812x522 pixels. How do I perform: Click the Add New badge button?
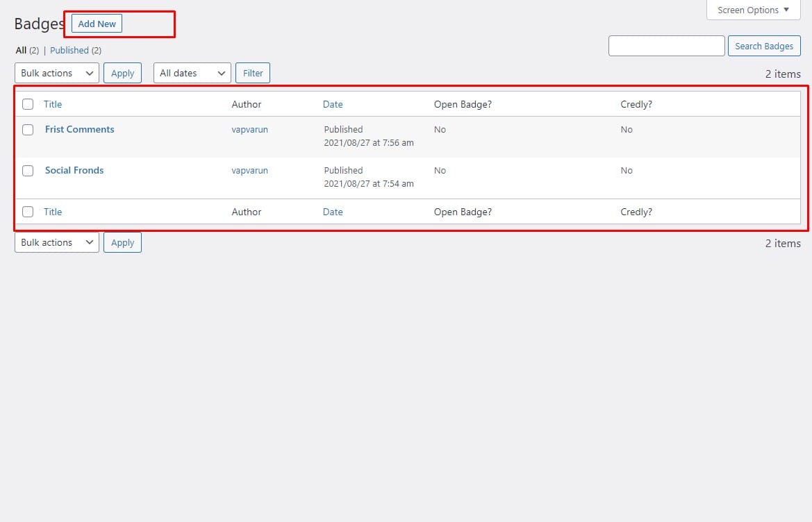[97, 24]
